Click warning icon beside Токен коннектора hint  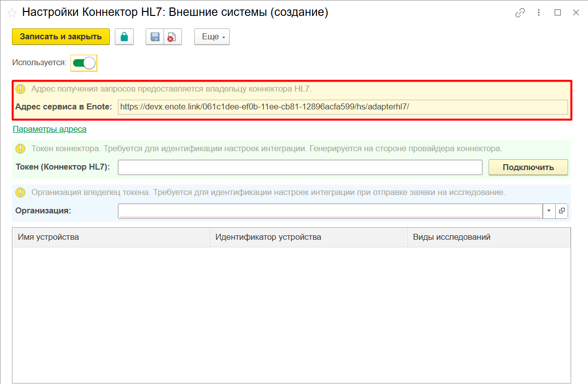tap(20, 149)
